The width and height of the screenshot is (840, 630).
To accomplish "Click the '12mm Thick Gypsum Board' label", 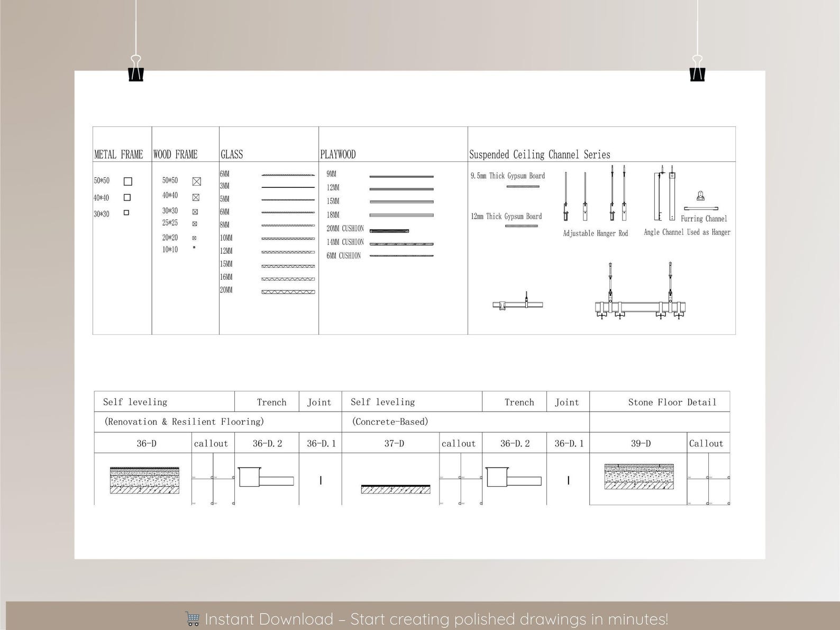I will click(506, 216).
